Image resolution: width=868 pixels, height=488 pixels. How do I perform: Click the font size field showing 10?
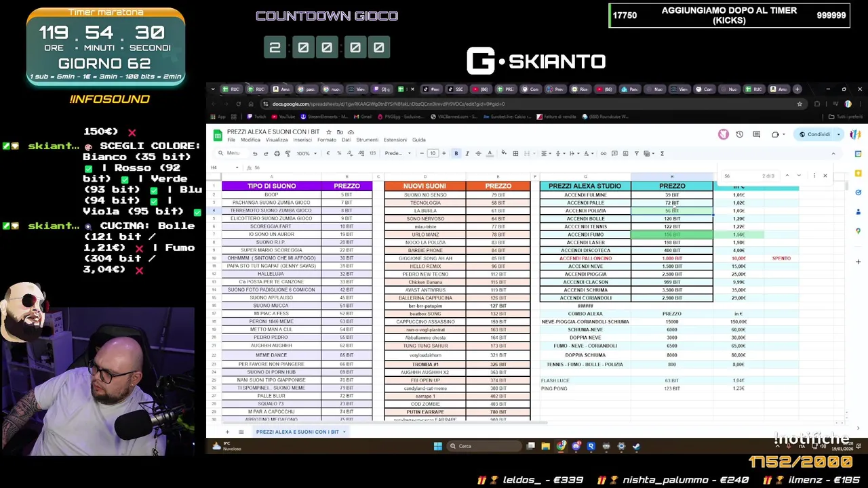pyautogui.click(x=433, y=153)
